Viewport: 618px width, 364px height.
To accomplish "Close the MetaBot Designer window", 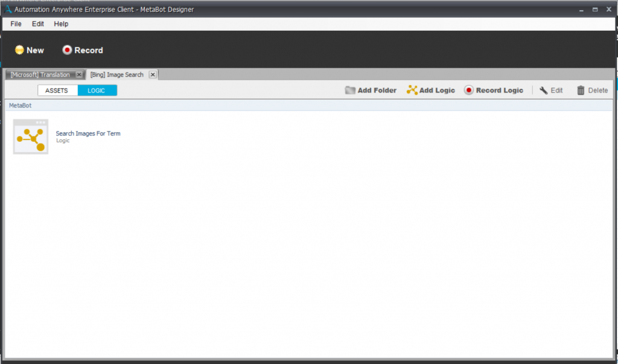I will click(608, 10).
